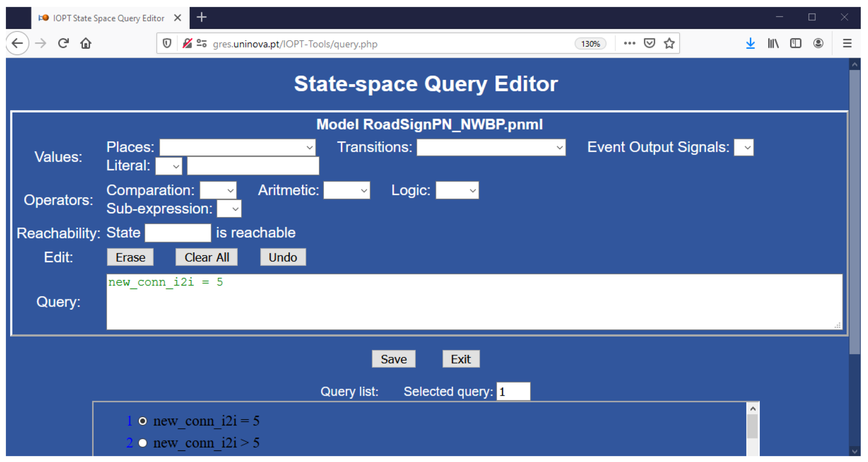This screenshot has width=868, height=462.
Task: Save page to Pocket icon
Action: [649, 44]
